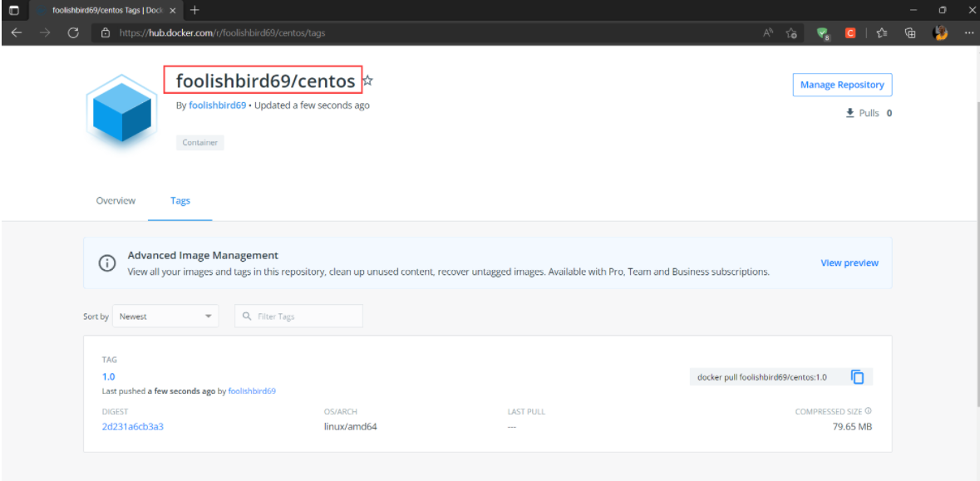
Task: Click the Filter Tags search field
Action: (x=299, y=316)
